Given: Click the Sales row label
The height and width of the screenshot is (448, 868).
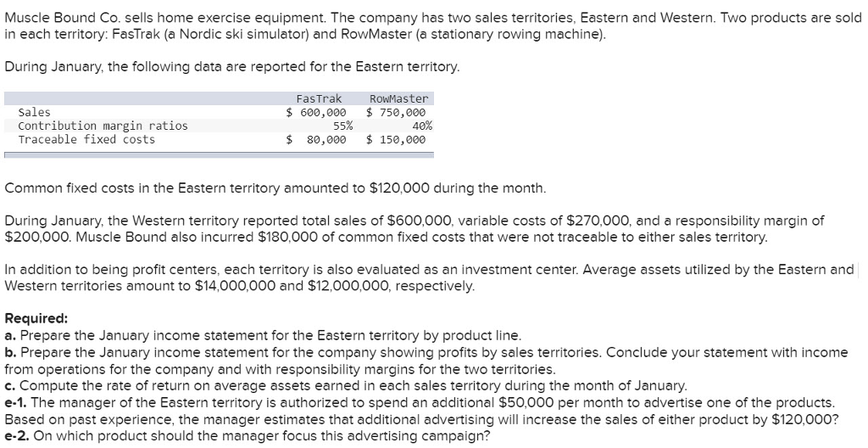Looking at the screenshot, I should (x=34, y=112).
